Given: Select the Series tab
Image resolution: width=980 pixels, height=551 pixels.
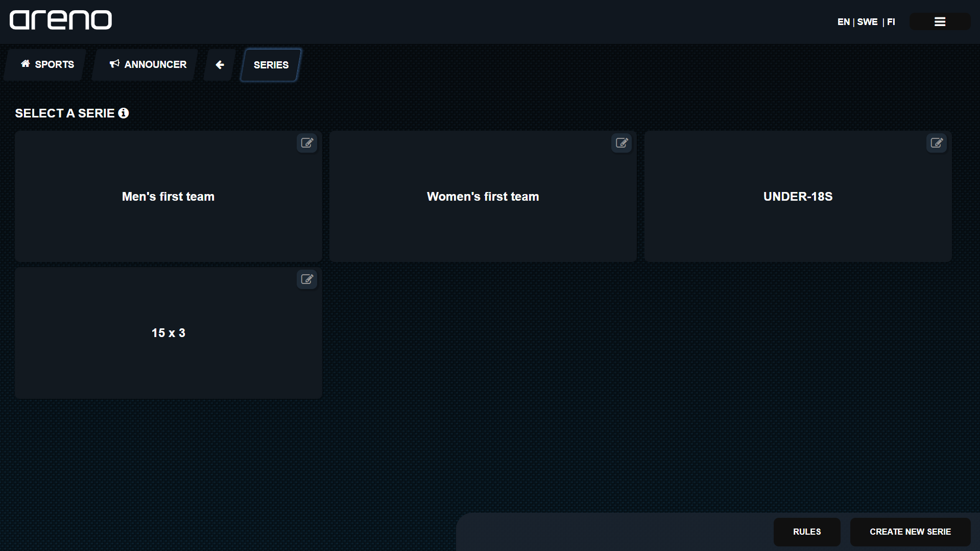Looking at the screenshot, I should [271, 65].
